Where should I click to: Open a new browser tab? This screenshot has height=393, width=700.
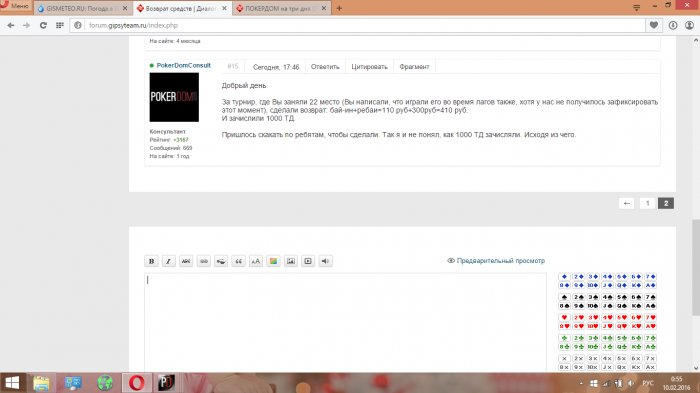[x=339, y=8]
